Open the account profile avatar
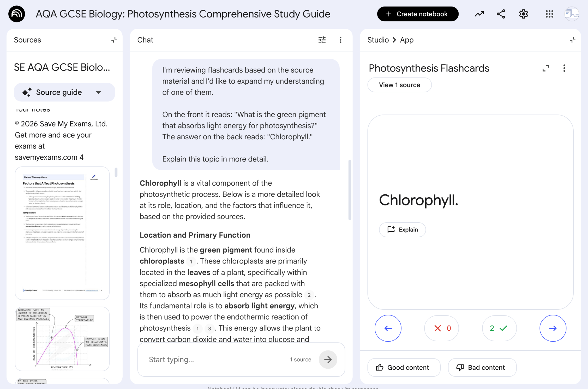Screen dimensions: 588x389 [572, 14]
